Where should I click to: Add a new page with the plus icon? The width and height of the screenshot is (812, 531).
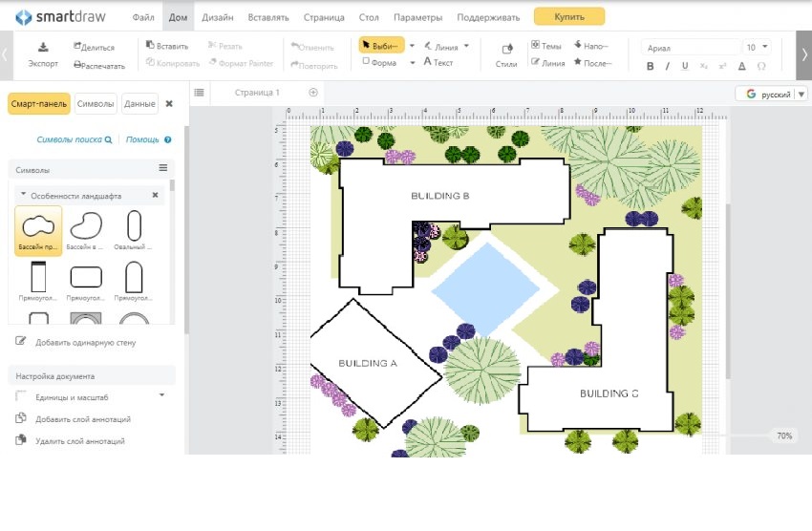click(x=312, y=93)
